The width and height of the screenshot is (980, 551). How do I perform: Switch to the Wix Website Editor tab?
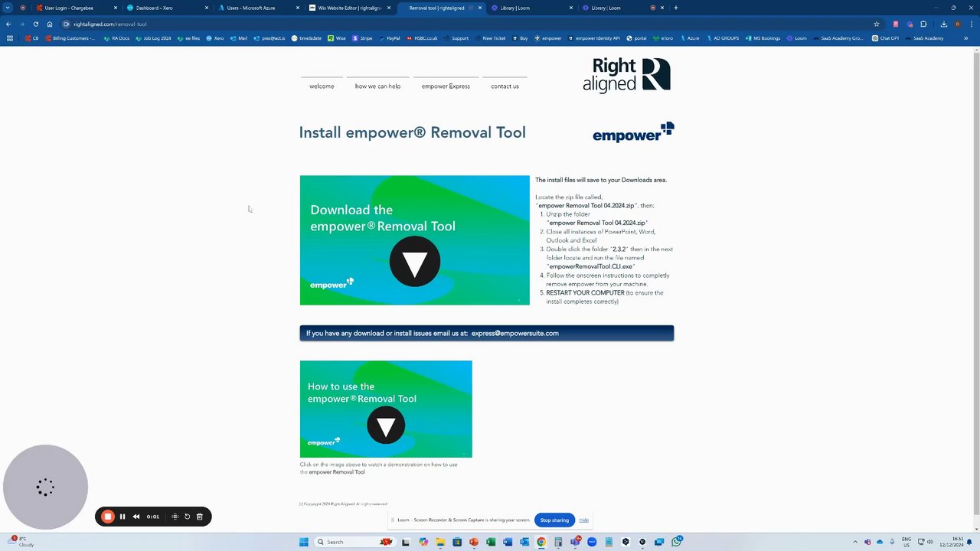pos(350,8)
